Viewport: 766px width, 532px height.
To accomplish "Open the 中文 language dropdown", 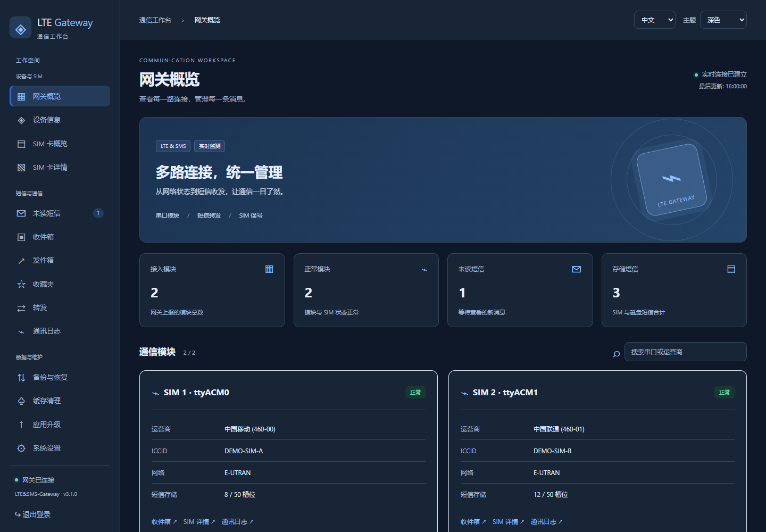I will pos(655,20).
